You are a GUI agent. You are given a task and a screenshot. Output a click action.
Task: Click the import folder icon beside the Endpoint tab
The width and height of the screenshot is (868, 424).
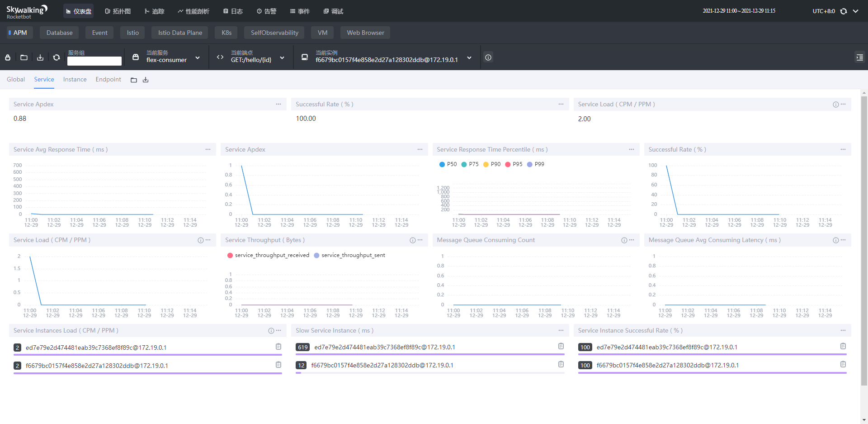pos(134,80)
